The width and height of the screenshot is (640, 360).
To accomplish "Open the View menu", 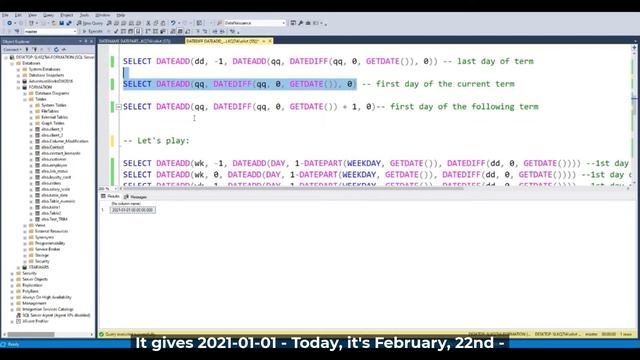I will (x=32, y=15).
